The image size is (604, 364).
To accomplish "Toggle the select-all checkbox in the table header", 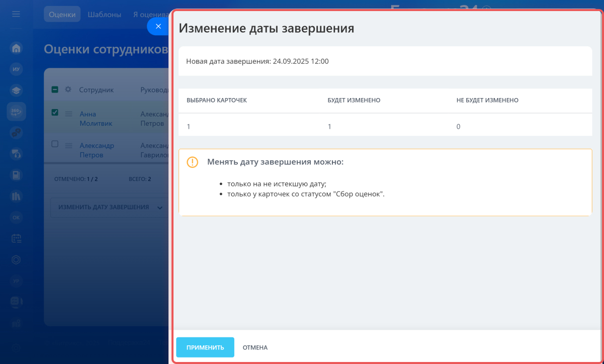I will [x=55, y=89].
